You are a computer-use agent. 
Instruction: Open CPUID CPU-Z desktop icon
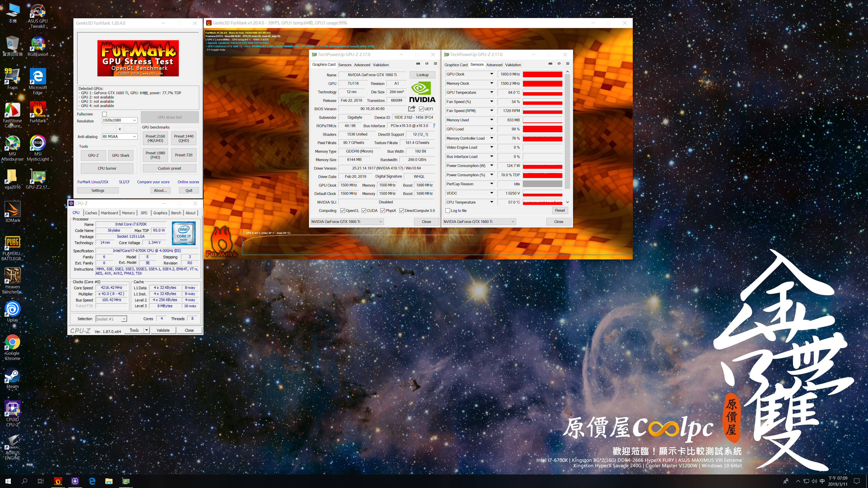pyautogui.click(x=12, y=414)
